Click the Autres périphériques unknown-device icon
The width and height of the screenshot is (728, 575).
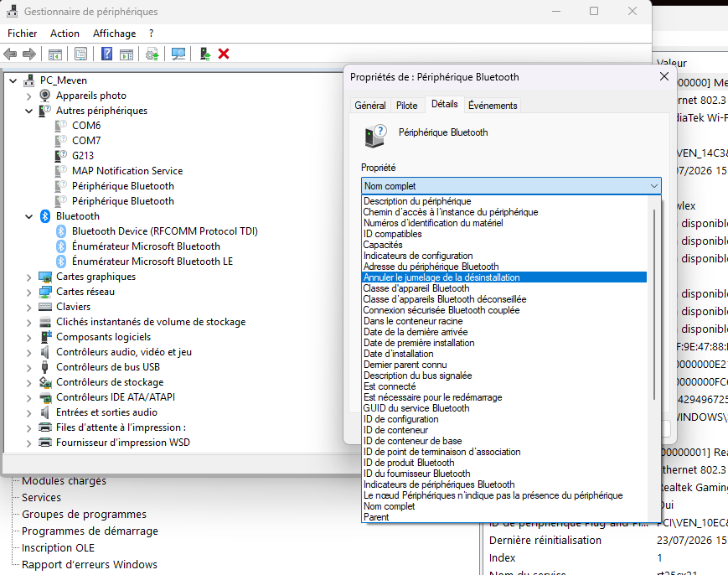pyautogui.click(x=45, y=111)
